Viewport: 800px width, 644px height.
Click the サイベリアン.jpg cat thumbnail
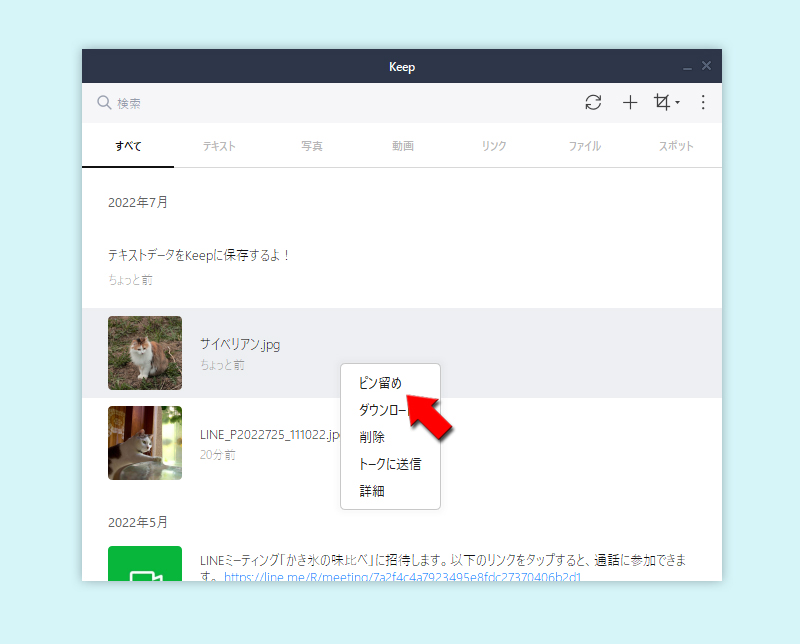pos(145,352)
